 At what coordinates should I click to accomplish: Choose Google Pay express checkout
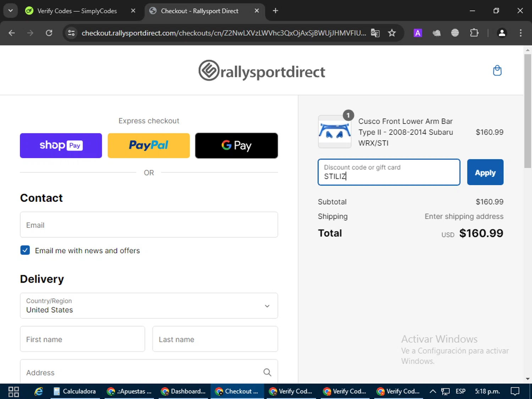click(x=237, y=145)
